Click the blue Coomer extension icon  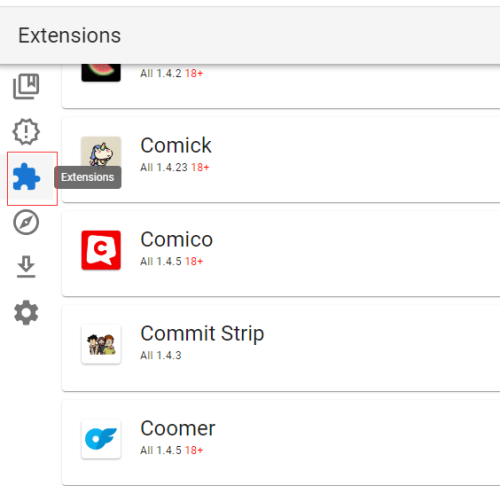pyautogui.click(x=101, y=439)
